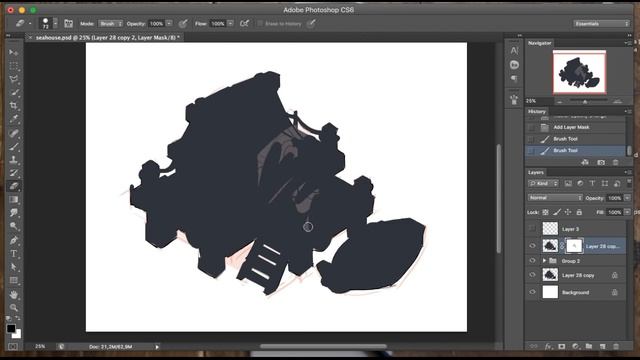
Task: Hide Layer 28 copy with eye icon
Action: [x=532, y=275]
